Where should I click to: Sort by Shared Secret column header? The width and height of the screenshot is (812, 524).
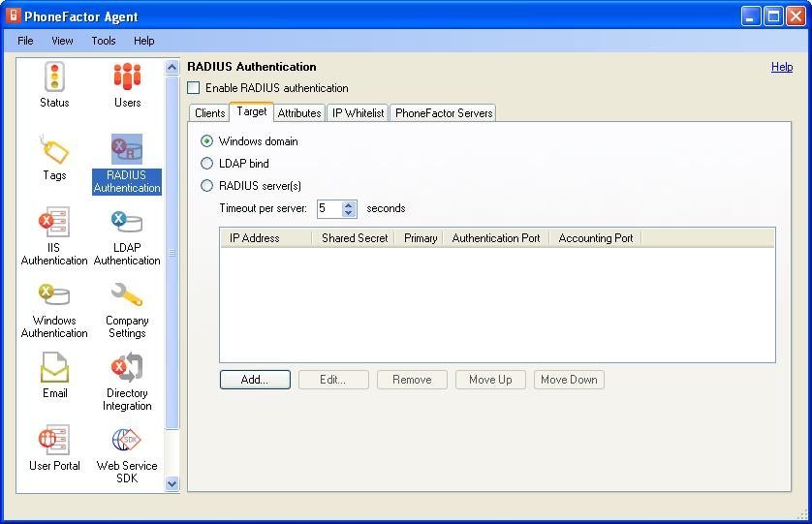point(353,237)
